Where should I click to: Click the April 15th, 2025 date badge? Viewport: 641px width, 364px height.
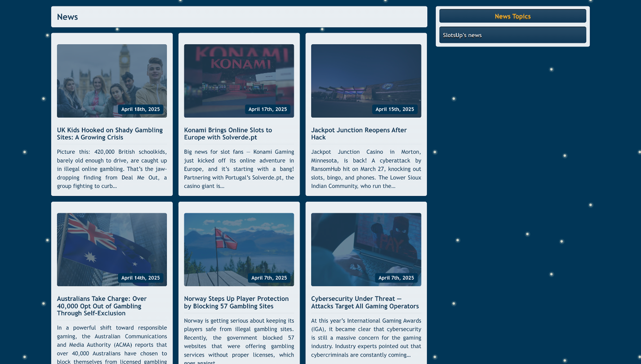(x=395, y=109)
